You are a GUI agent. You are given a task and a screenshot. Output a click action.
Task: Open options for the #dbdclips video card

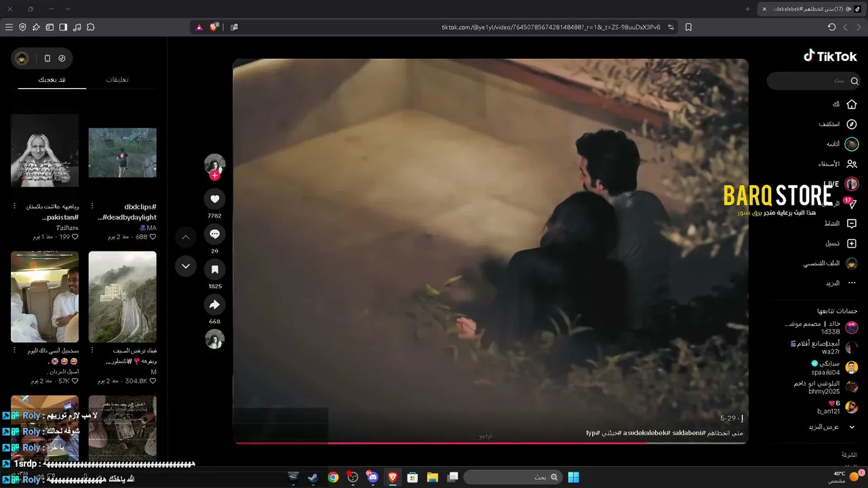click(x=92, y=206)
